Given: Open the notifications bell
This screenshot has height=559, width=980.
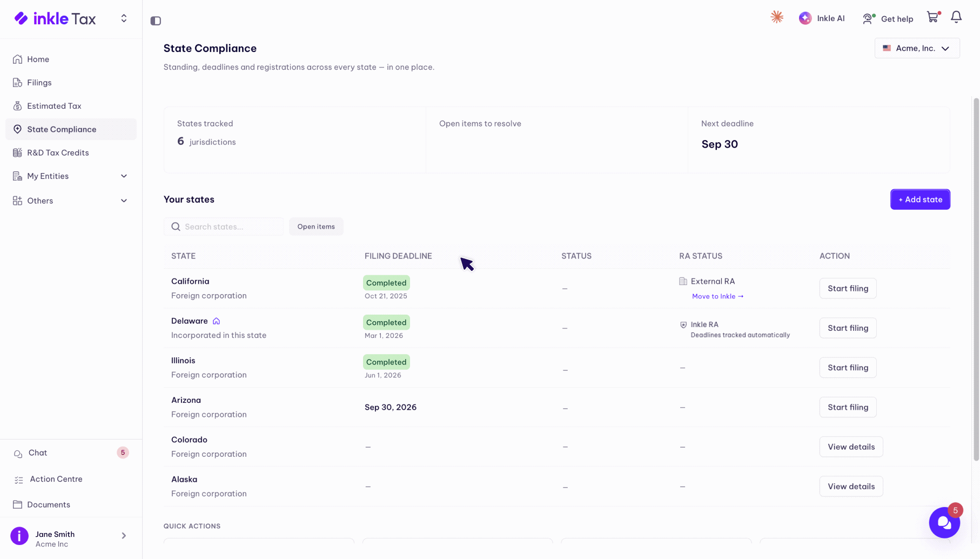Looking at the screenshot, I should [x=956, y=17].
